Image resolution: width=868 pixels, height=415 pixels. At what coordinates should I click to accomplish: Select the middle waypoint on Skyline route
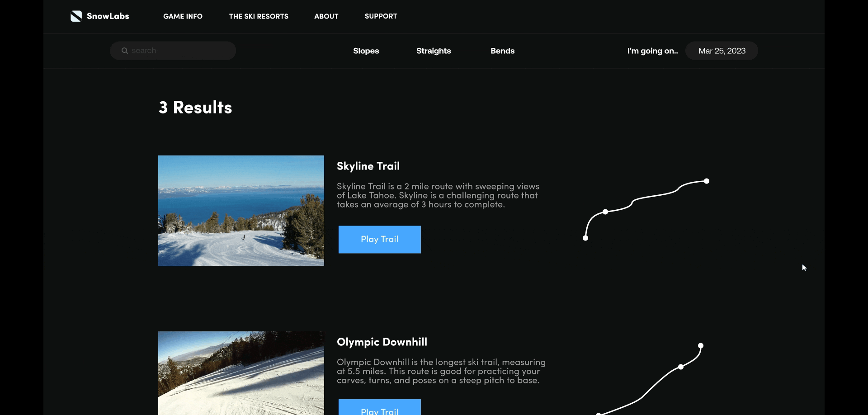point(605,212)
